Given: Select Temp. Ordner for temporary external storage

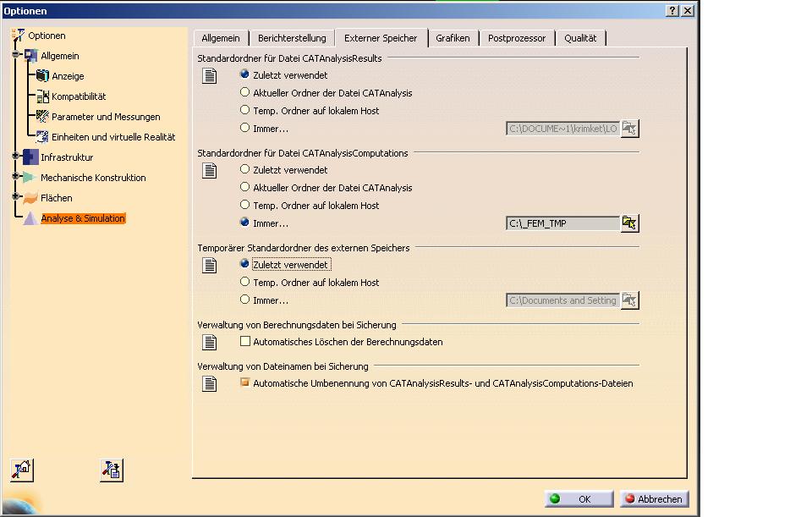Looking at the screenshot, I should (x=245, y=282).
